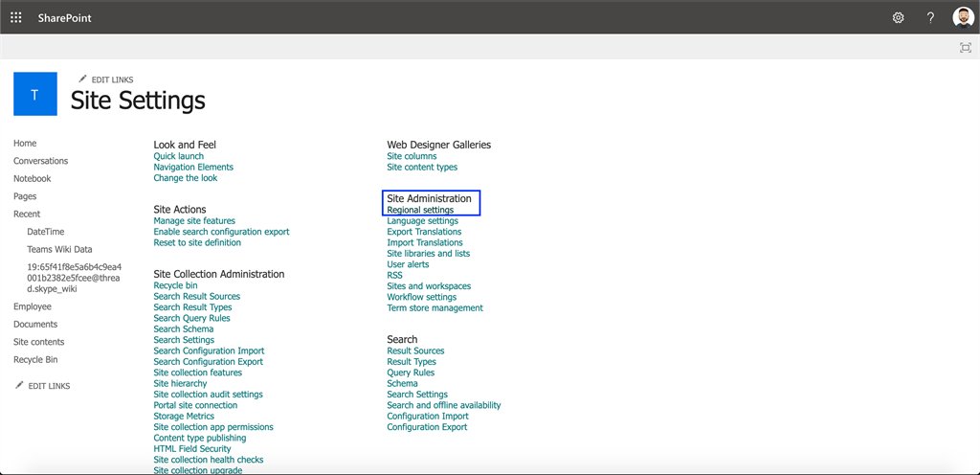Select EDIT LINKS below Recycle Bin

point(42,386)
